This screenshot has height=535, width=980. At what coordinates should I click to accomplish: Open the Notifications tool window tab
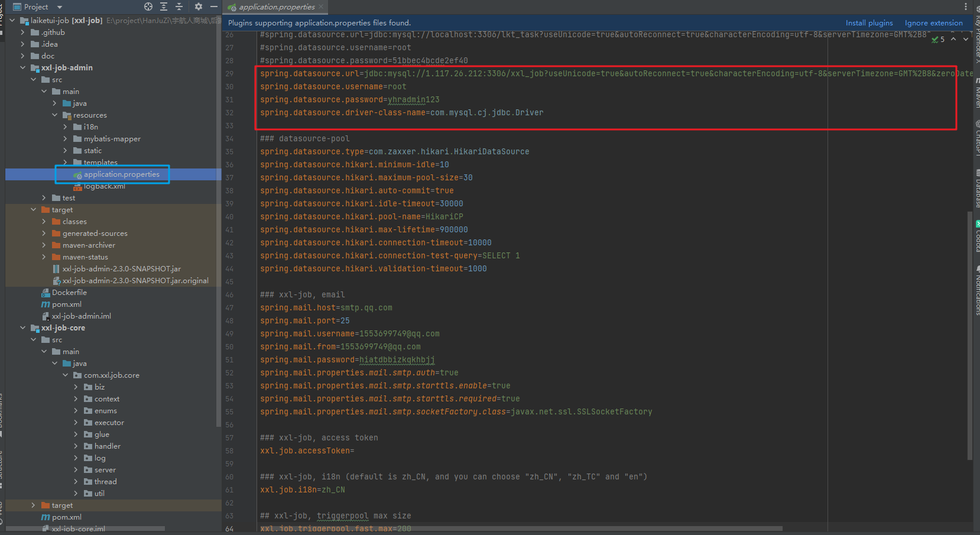pyautogui.click(x=976, y=291)
